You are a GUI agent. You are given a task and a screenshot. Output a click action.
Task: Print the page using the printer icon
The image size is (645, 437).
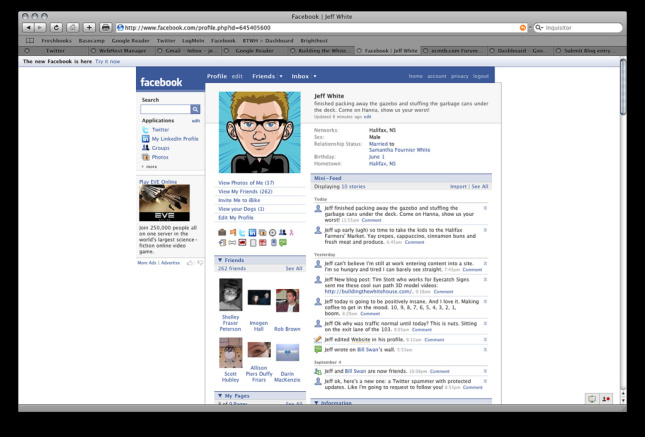point(105,28)
